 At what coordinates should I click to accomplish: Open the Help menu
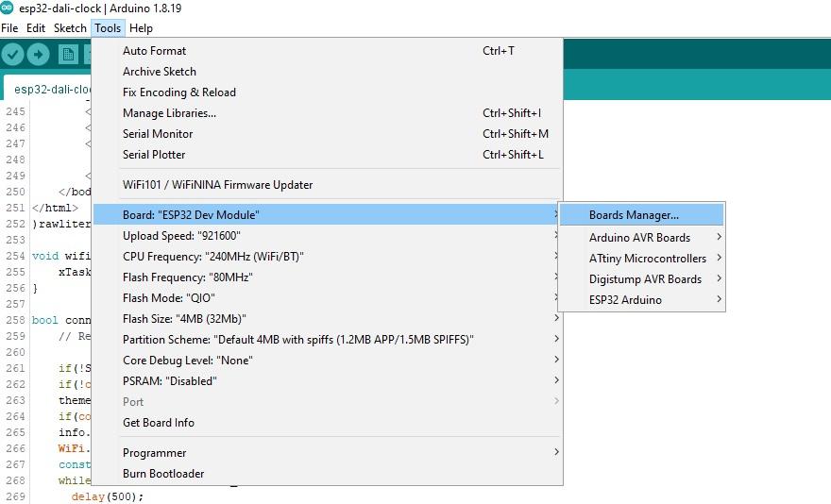141,28
